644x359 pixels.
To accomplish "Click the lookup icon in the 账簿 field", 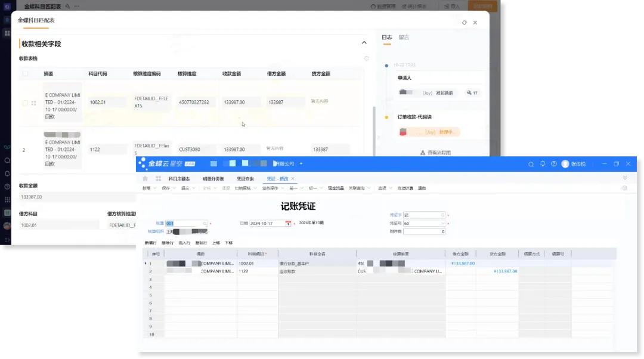I will coord(205,224).
